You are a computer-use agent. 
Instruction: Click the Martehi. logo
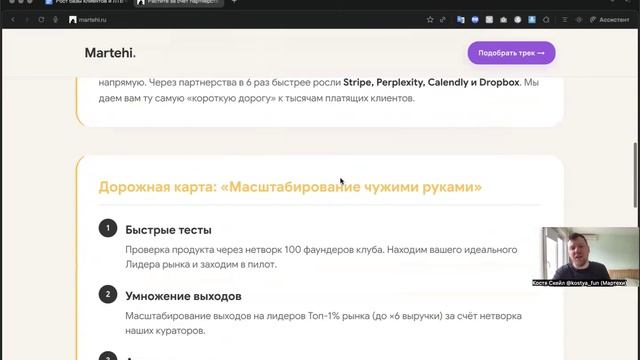click(110, 53)
